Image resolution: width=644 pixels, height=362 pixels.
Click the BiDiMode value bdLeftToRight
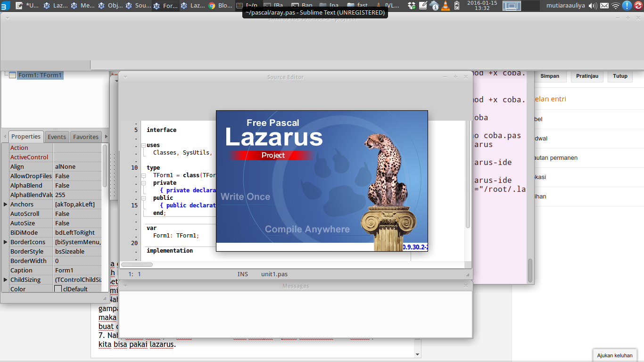(x=77, y=232)
